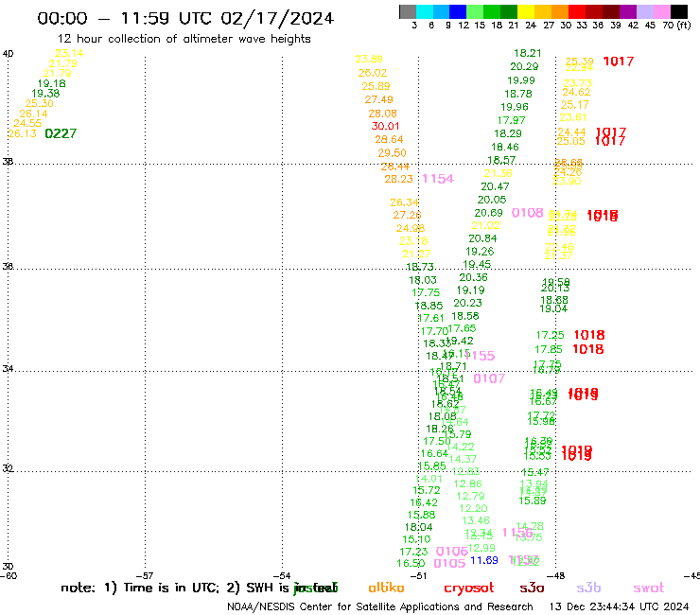This screenshot has width=700, height=615.
Task: Click the 17.85 wave height value
Action: (x=549, y=349)
